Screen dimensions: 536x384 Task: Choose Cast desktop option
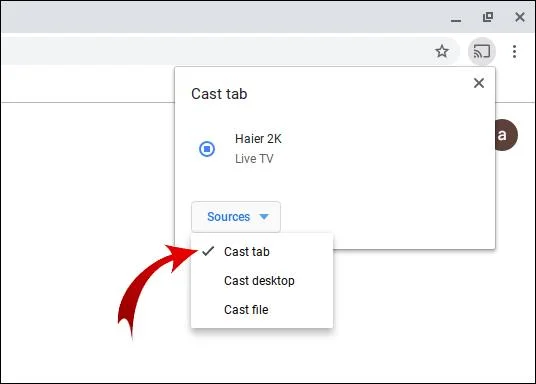pyautogui.click(x=262, y=281)
